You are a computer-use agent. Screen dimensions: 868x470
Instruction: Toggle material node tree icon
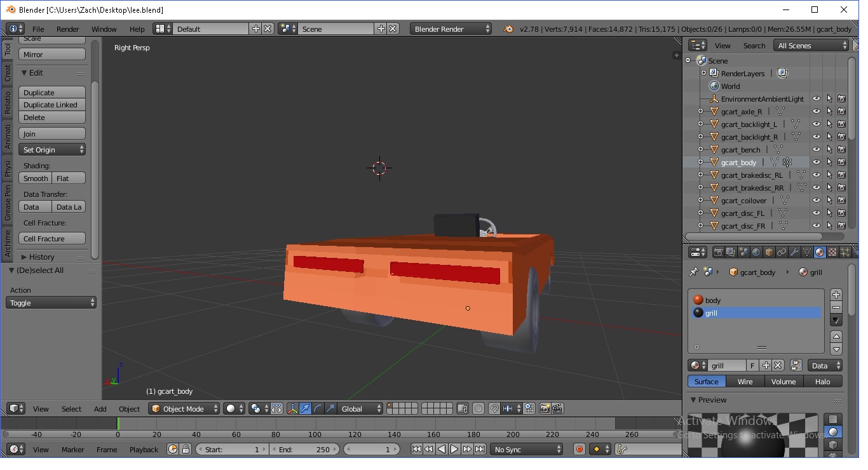click(x=796, y=365)
